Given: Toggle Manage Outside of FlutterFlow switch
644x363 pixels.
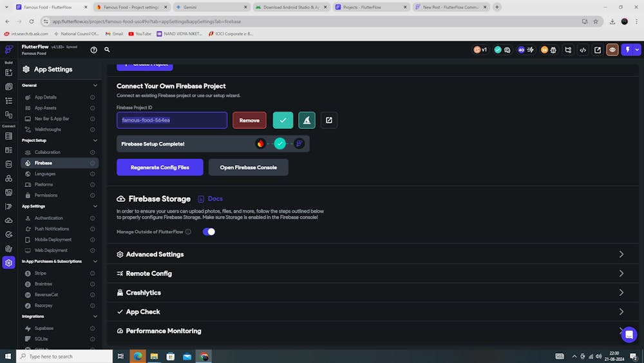Looking at the screenshot, I should [209, 232].
